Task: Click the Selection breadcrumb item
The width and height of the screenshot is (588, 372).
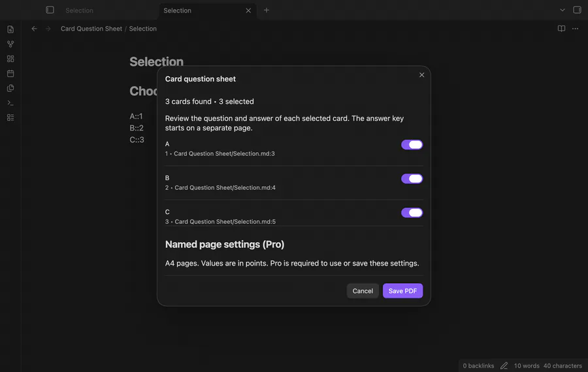Action: tap(143, 29)
